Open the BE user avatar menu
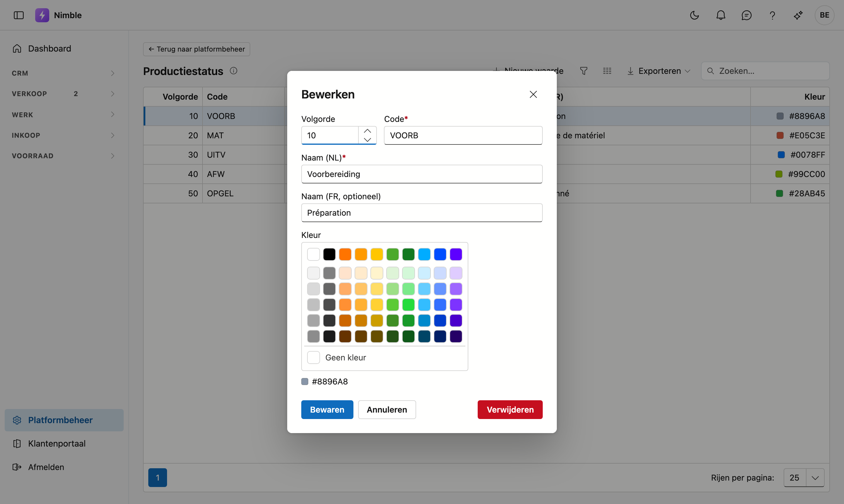 [824, 15]
